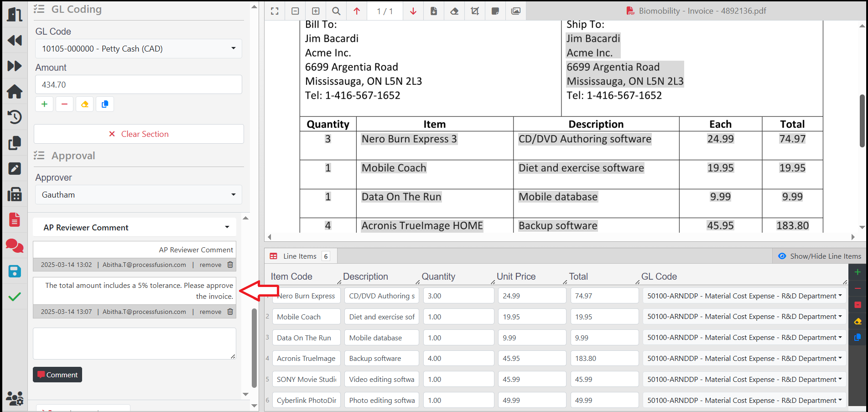The width and height of the screenshot is (868, 412).
Task: Click red minus icon in line items sidebar
Action: [x=858, y=288]
